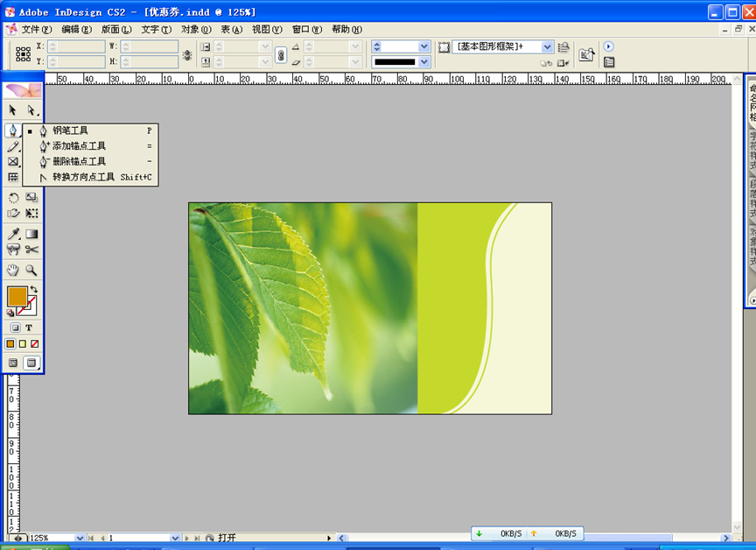The width and height of the screenshot is (756, 550).
Task: Open the object style dropdown 基本图形框架
Action: 548,46
